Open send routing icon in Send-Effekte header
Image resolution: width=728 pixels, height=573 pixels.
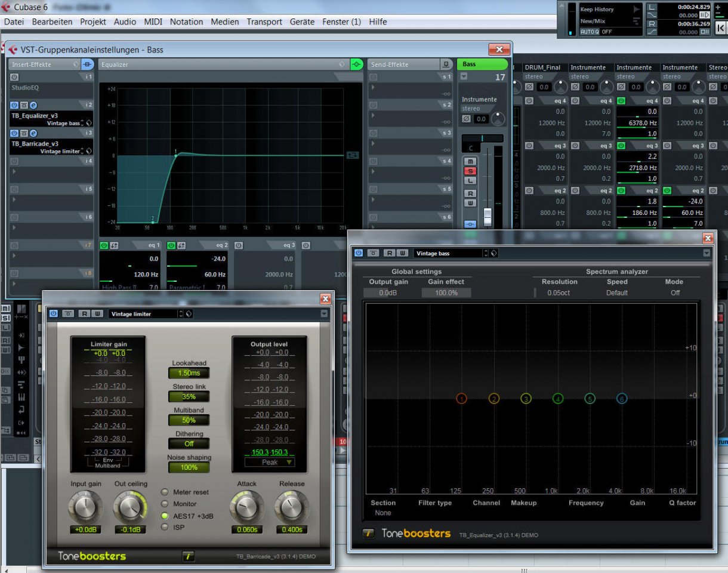(x=446, y=64)
